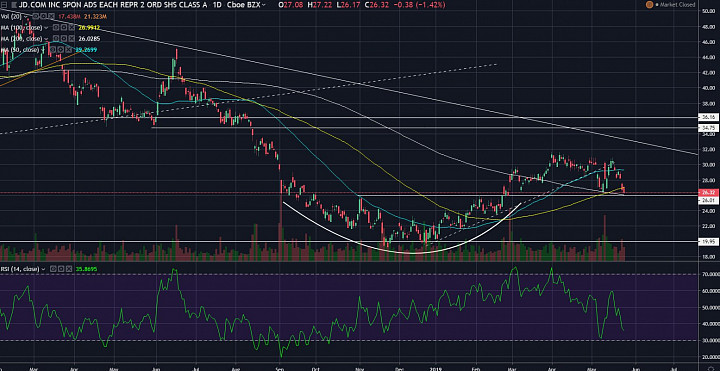This screenshot has width=720, height=371.
Task: Click the symbol icon before JD.COM title
Action: [x=14, y=5]
